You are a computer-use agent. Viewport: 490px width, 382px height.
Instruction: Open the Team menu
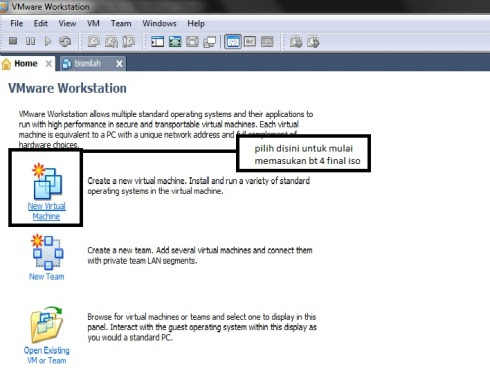pos(121,23)
